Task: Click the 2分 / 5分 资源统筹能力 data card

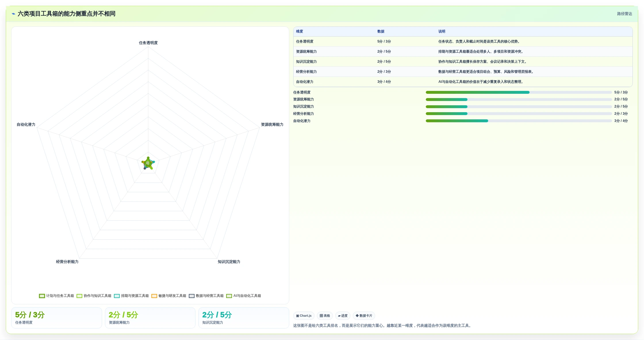Action: coord(150,318)
